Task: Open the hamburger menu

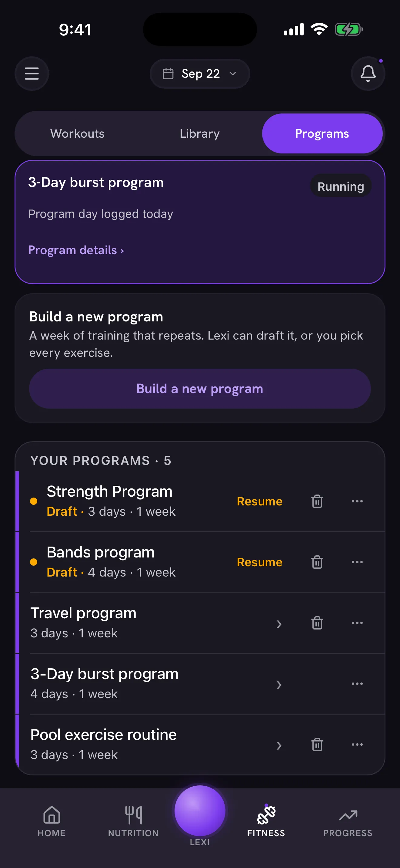Action: click(32, 74)
